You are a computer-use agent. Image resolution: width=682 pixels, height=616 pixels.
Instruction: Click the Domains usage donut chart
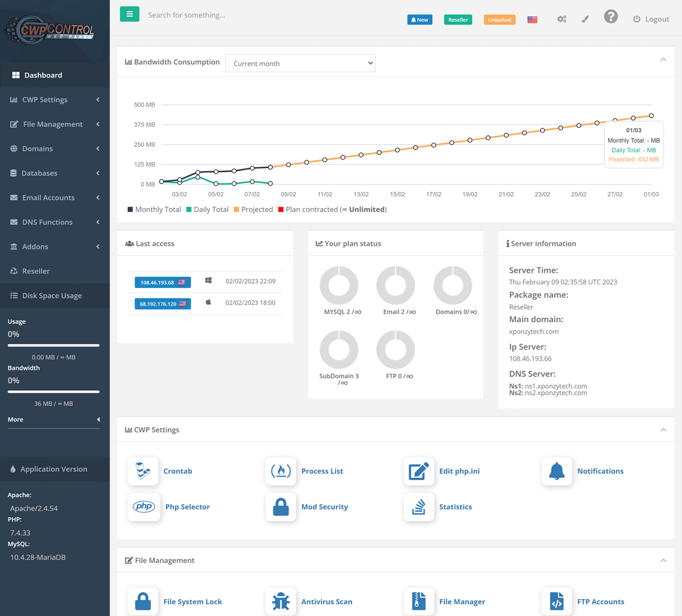pyautogui.click(x=453, y=285)
